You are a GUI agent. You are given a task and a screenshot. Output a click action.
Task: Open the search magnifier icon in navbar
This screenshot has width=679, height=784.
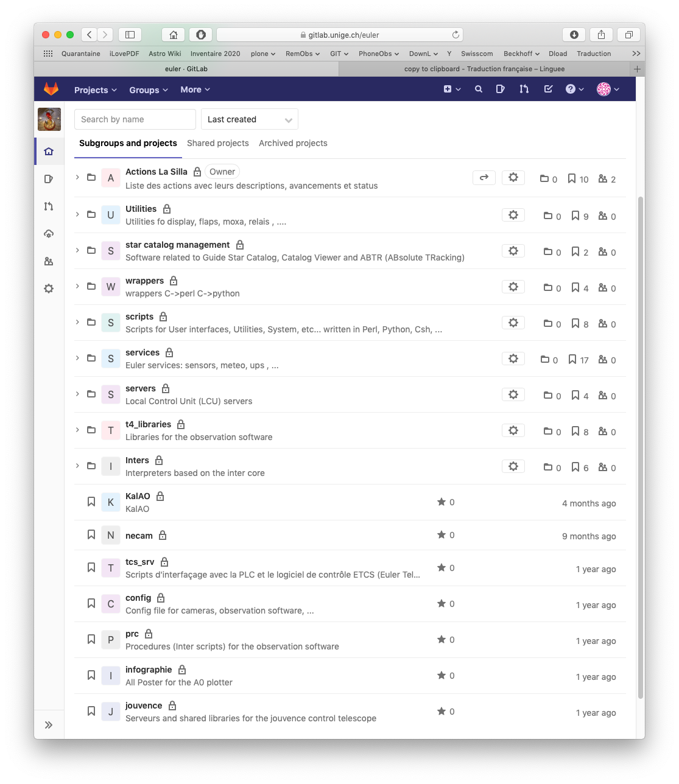click(x=479, y=89)
